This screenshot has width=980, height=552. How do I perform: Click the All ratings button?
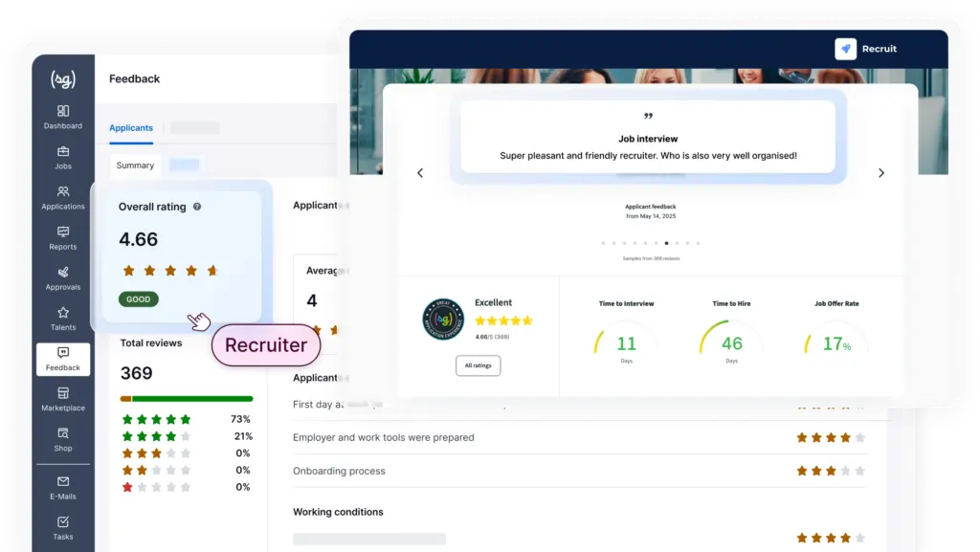tap(478, 365)
